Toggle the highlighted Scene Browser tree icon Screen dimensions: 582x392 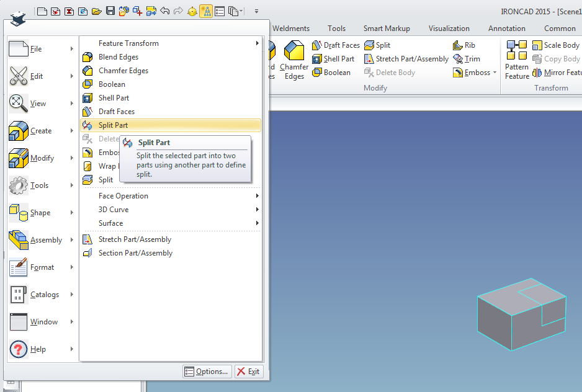[x=206, y=11]
